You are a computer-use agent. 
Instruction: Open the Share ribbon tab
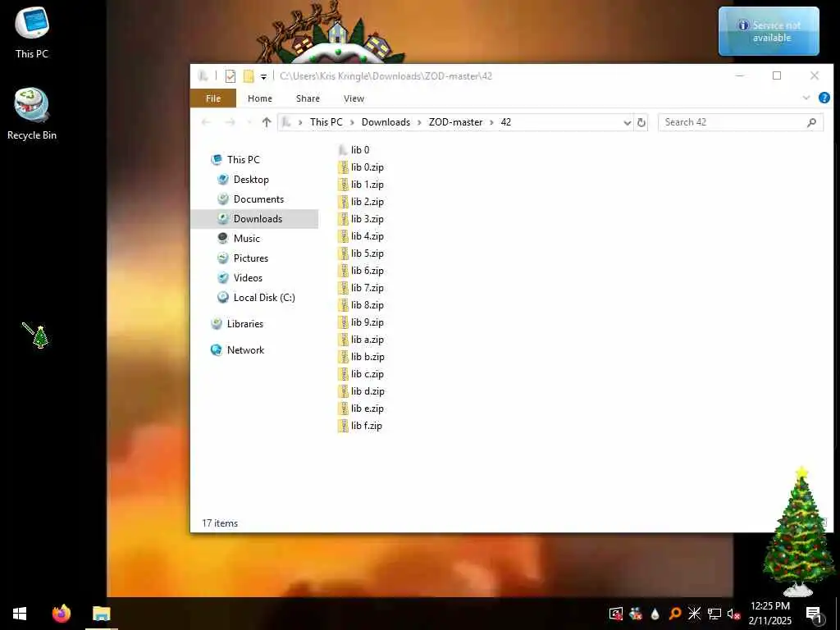point(308,98)
